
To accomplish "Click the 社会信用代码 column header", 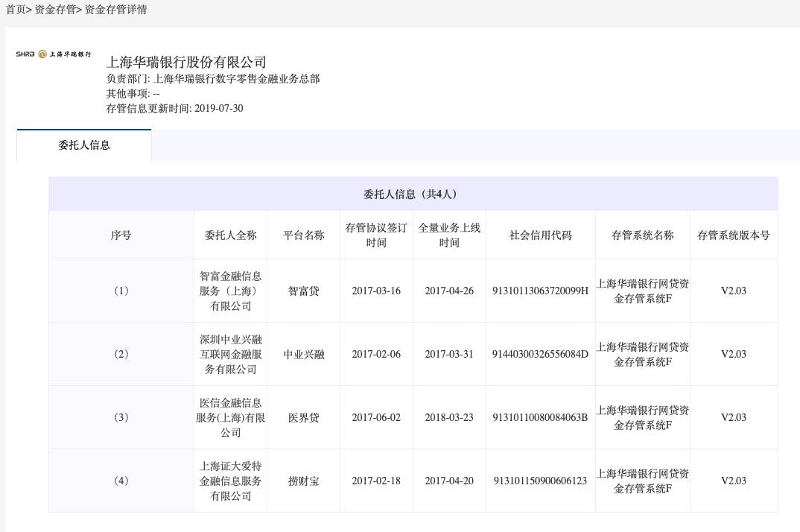I will click(540, 235).
